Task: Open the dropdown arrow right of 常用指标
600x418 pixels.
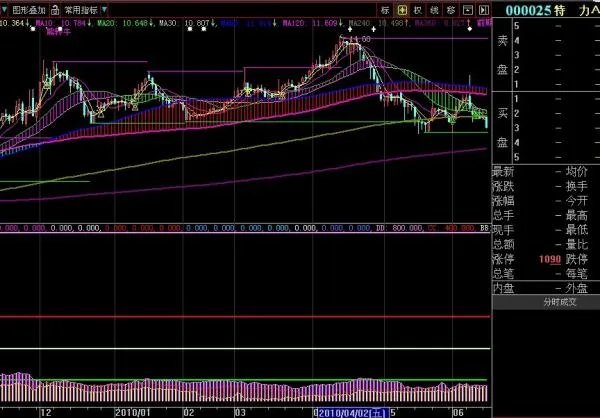Action: [105, 10]
